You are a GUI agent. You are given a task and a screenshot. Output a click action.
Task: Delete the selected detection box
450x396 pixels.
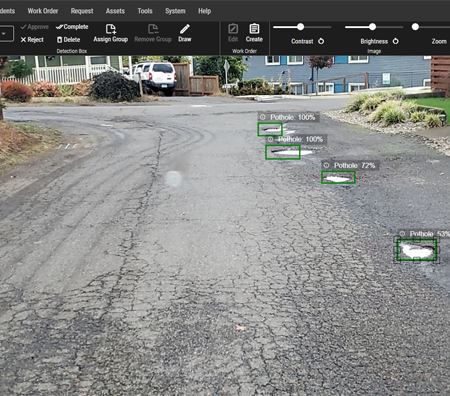coord(68,40)
